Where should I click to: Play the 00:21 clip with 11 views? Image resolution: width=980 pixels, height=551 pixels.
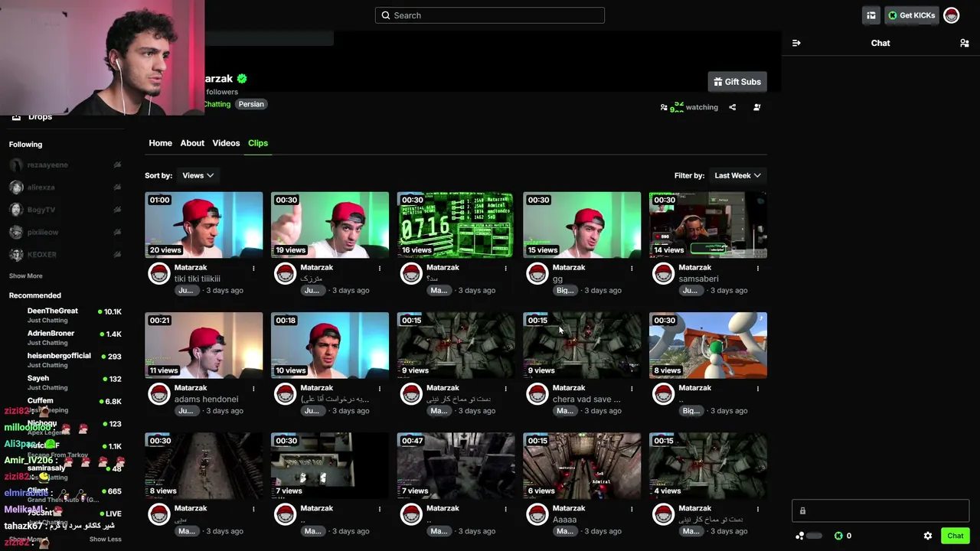(x=204, y=345)
